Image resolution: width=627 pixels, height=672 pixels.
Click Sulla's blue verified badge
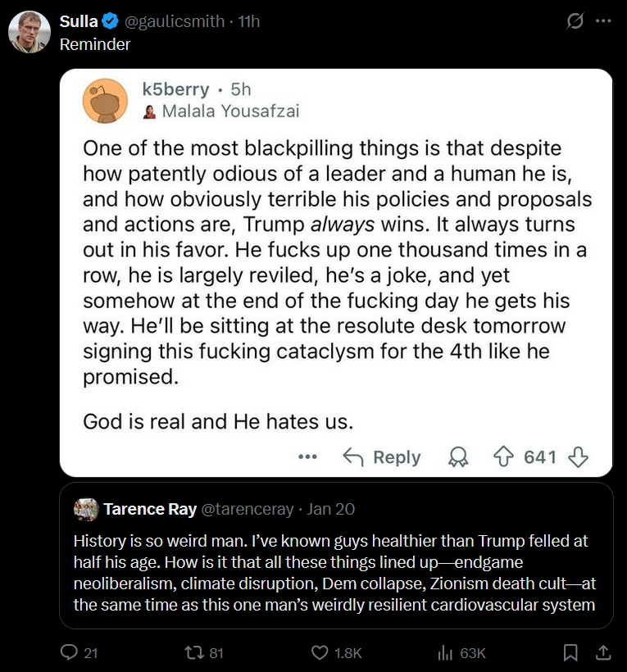111,22
